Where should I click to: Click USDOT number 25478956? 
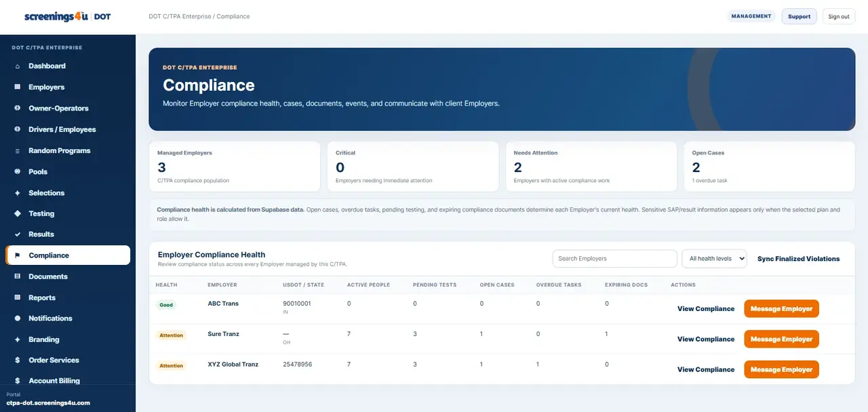click(x=298, y=365)
